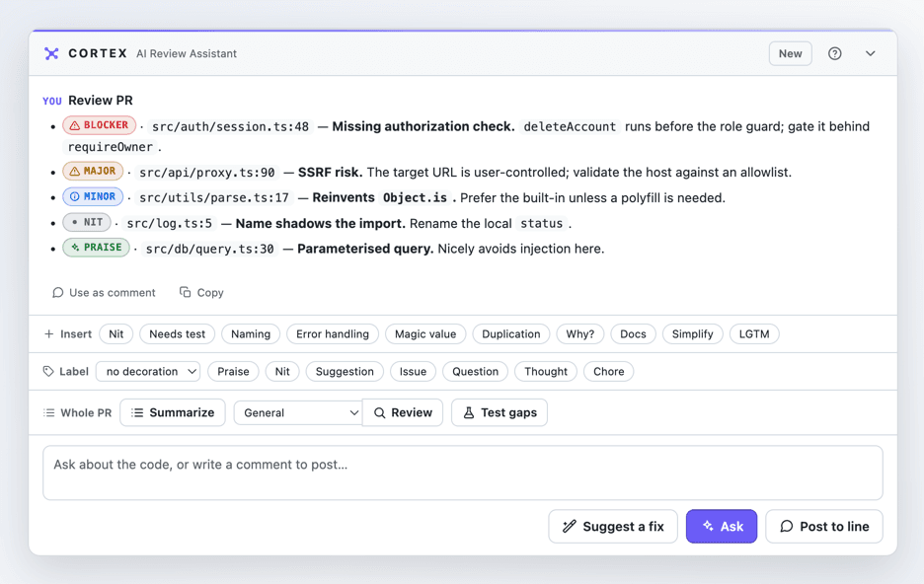Select the Issue label
The height and width of the screenshot is (584, 924).
tap(413, 372)
